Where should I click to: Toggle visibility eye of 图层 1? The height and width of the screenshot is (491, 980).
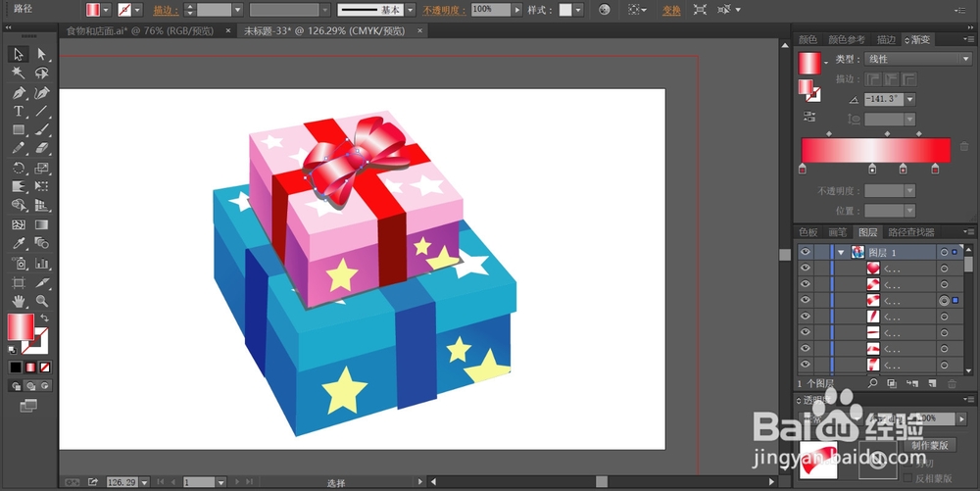pos(805,252)
